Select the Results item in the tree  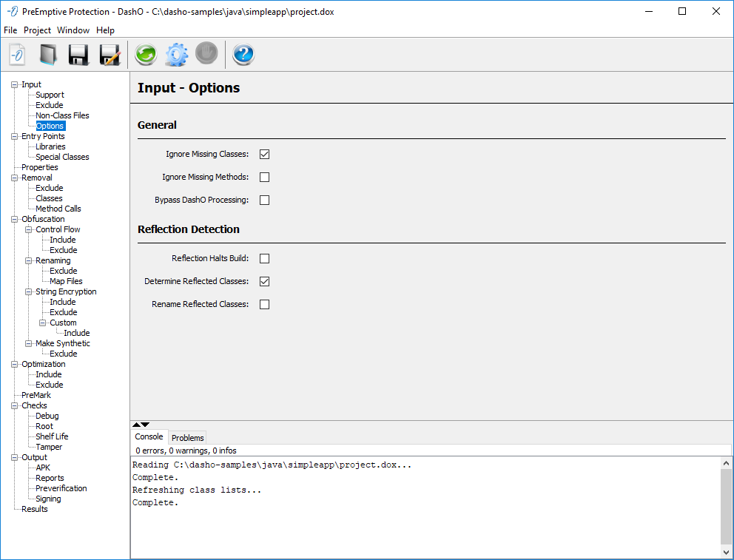coord(34,509)
